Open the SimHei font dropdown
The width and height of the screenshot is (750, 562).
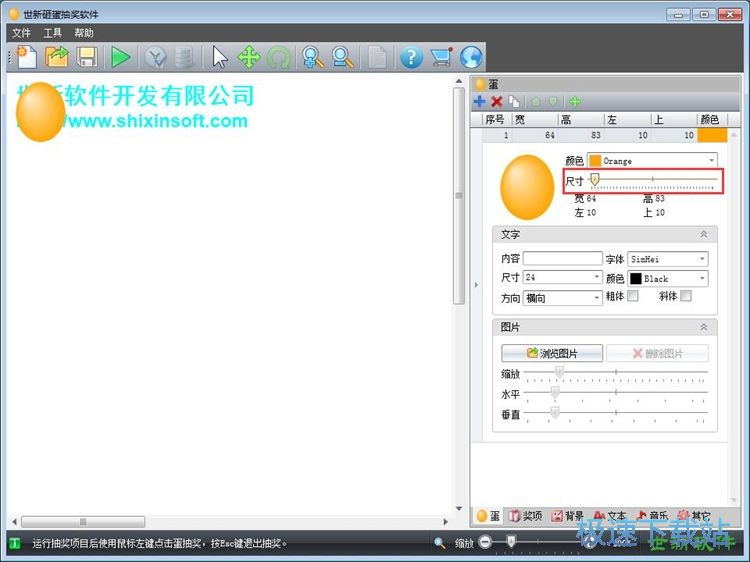click(667, 259)
